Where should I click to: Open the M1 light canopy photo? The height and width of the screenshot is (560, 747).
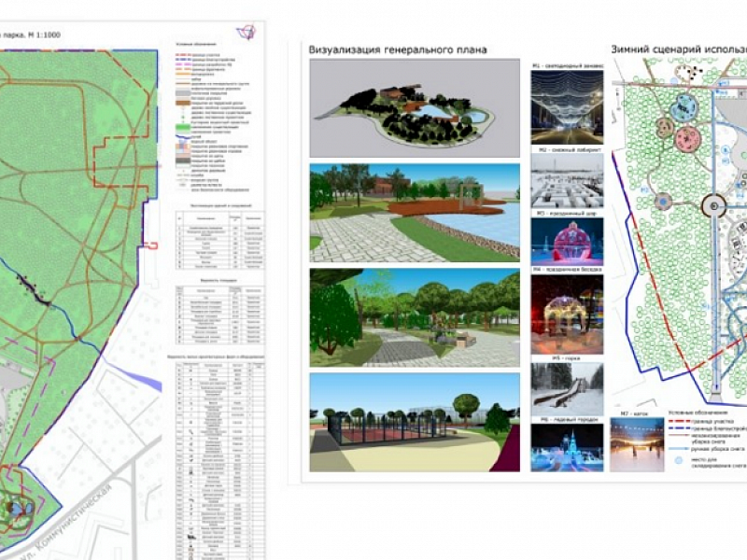coord(567,108)
